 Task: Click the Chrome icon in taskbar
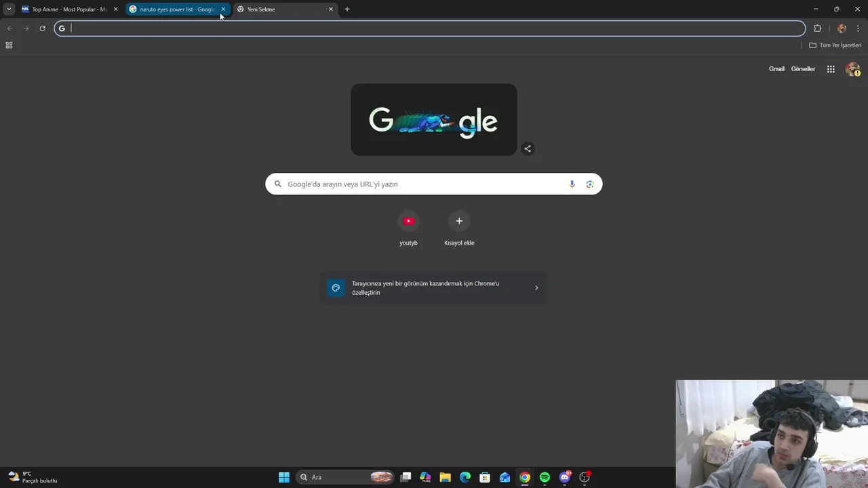(x=525, y=477)
